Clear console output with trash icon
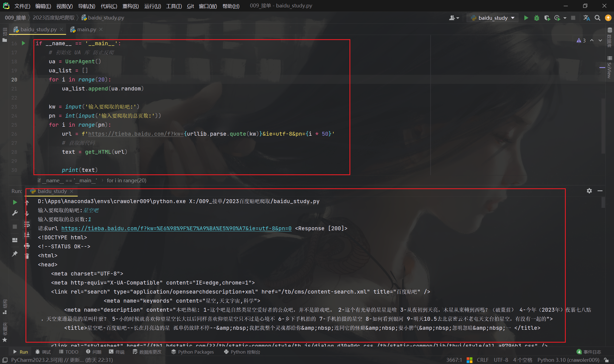614x364 pixels. 27,256
